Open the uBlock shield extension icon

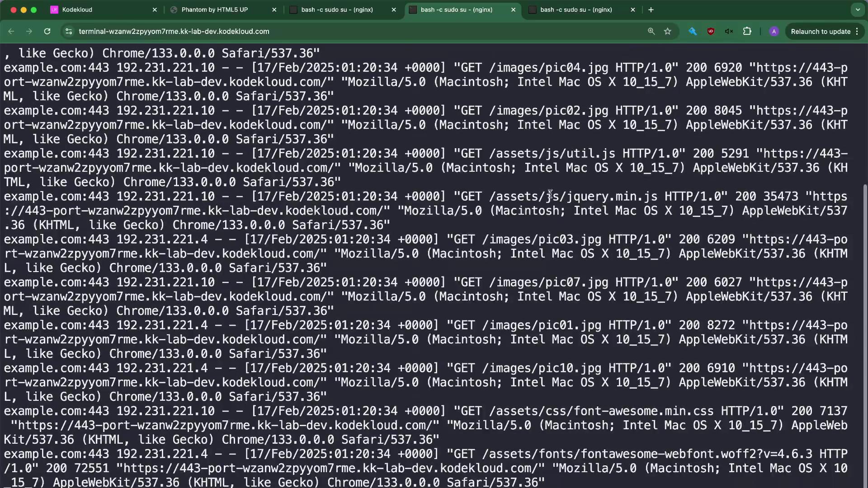tap(711, 31)
